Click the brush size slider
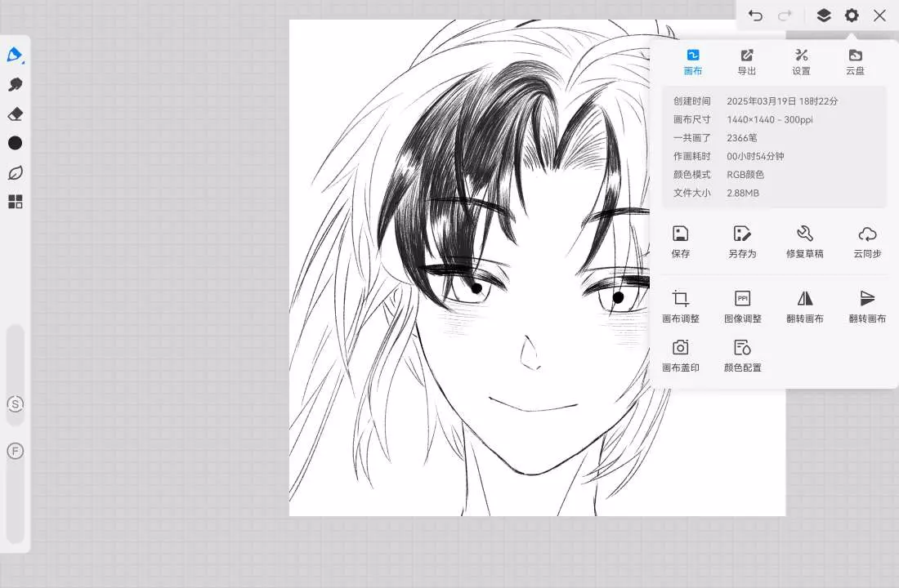 (15, 359)
